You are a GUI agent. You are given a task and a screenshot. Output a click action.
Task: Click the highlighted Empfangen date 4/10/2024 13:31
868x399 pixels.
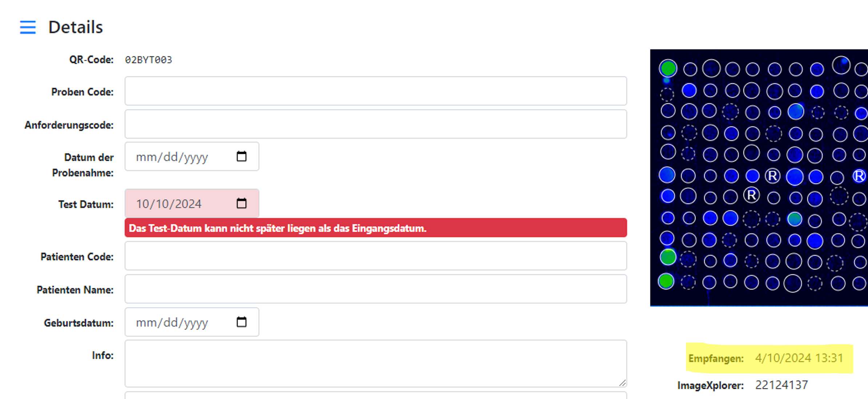(799, 358)
